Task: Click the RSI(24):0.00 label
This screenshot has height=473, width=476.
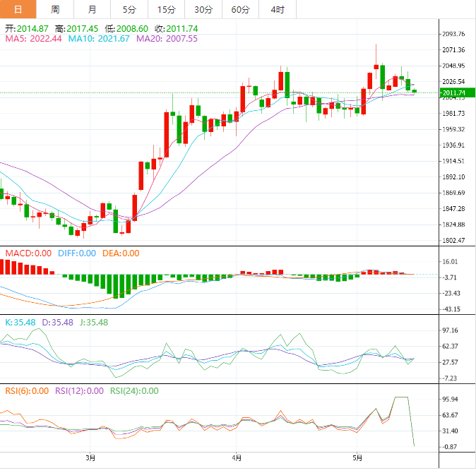Action: coord(134,391)
